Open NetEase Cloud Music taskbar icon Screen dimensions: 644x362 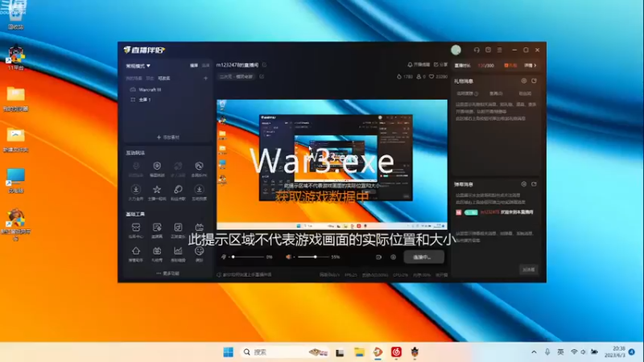pyautogui.click(x=396, y=352)
